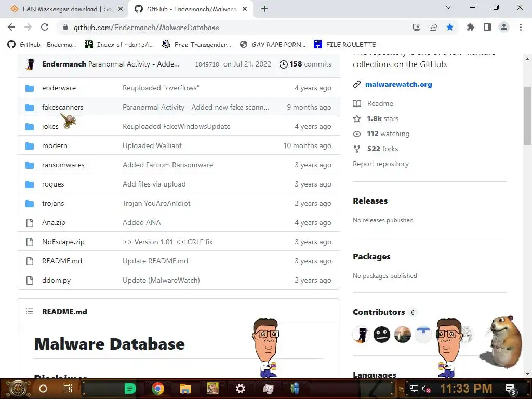Open the side panel icon
The height and width of the screenshot is (399, 532).
point(487,27)
